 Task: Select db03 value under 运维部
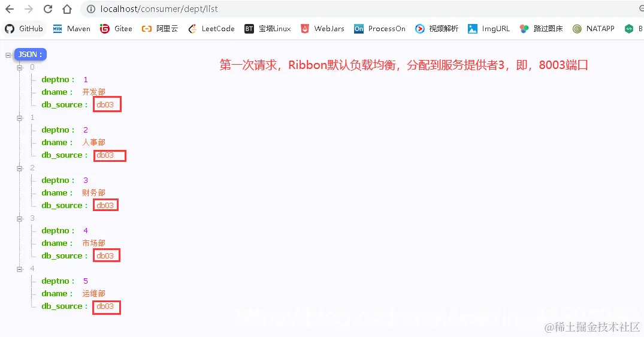105,306
